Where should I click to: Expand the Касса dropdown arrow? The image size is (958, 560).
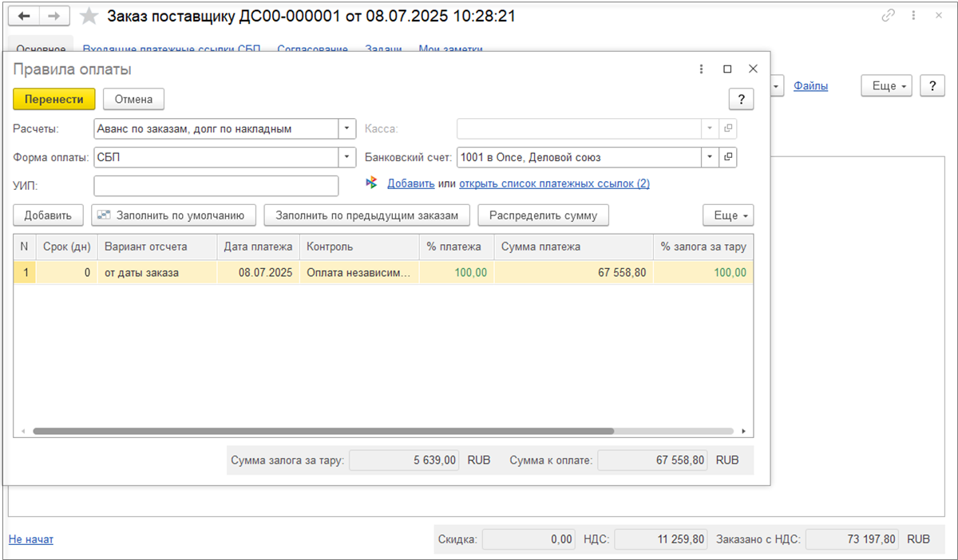click(x=711, y=128)
